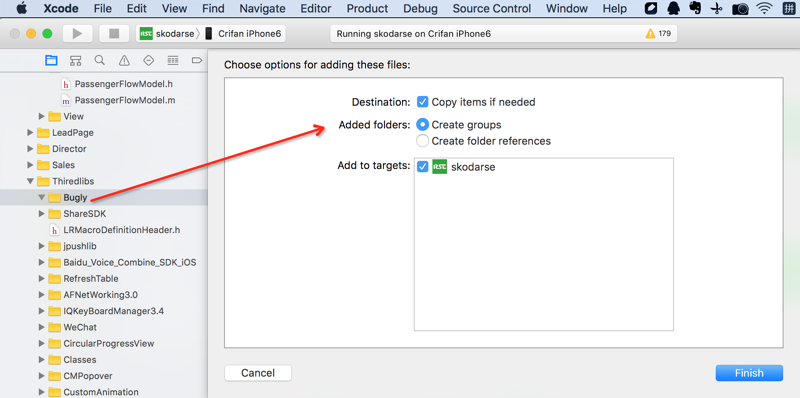Click the Run (play) button in toolbar

[x=78, y=34]
